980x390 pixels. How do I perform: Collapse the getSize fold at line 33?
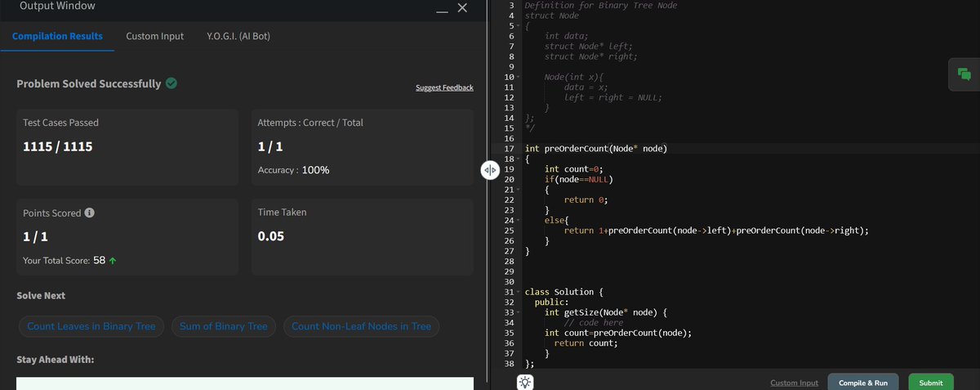pyautogui.click(x=519, y=312)
